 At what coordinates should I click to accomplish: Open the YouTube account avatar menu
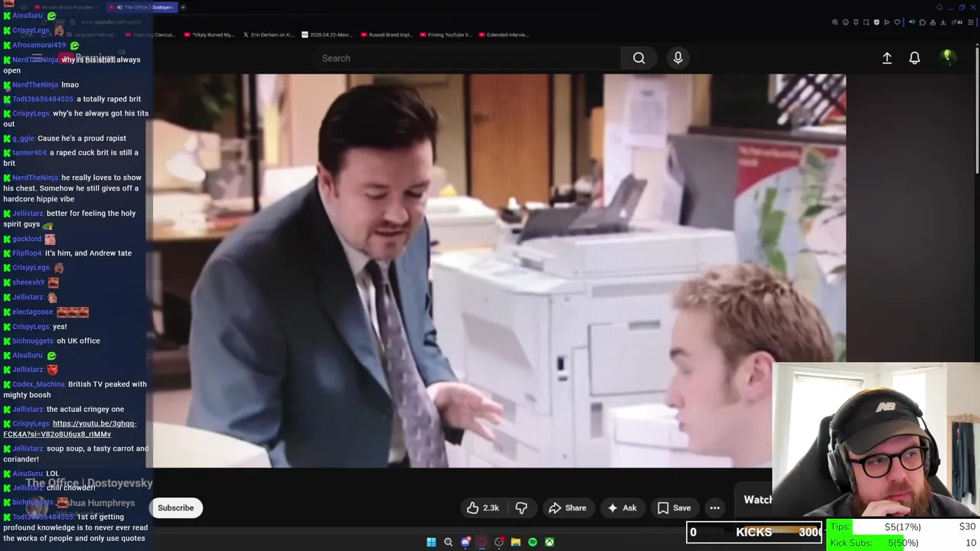click(948, 57)
